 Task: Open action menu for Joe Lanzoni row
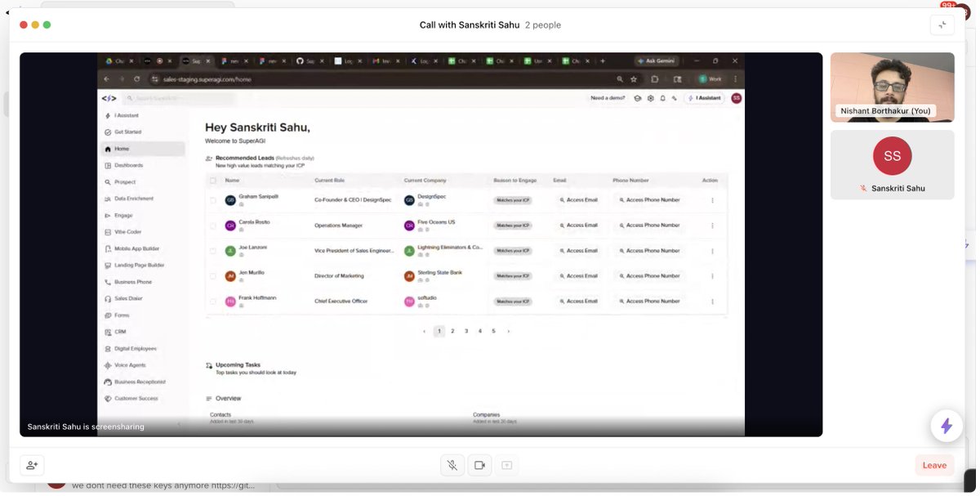click(x=712, y=251)
